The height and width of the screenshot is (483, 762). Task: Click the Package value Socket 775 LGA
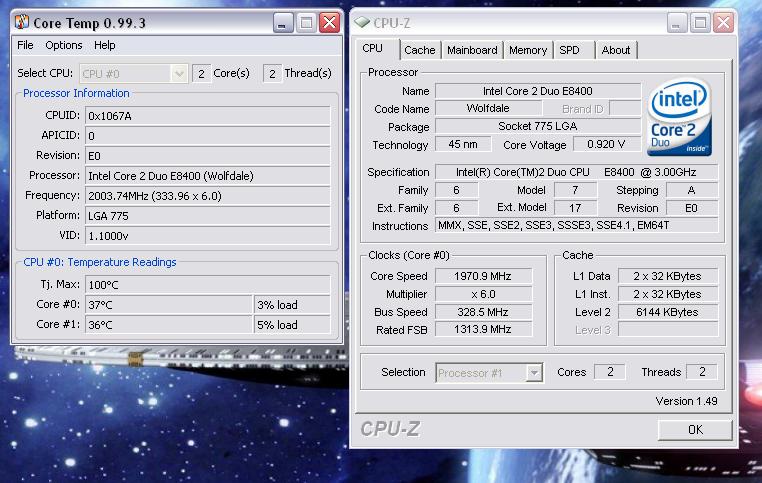538,126
